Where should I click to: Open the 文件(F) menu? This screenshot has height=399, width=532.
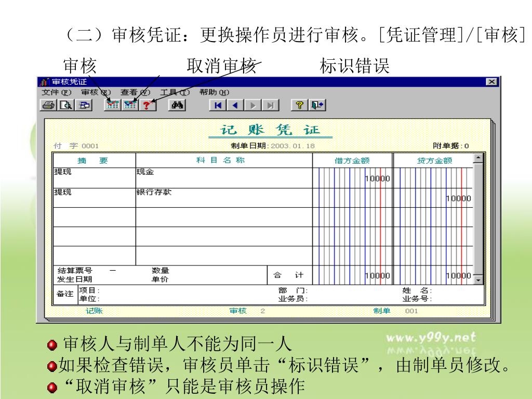point(56,92)
